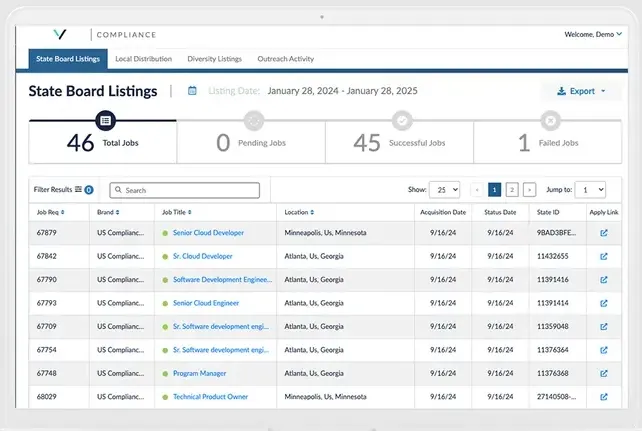Go to next page arrow

click(x=529, y=189)
